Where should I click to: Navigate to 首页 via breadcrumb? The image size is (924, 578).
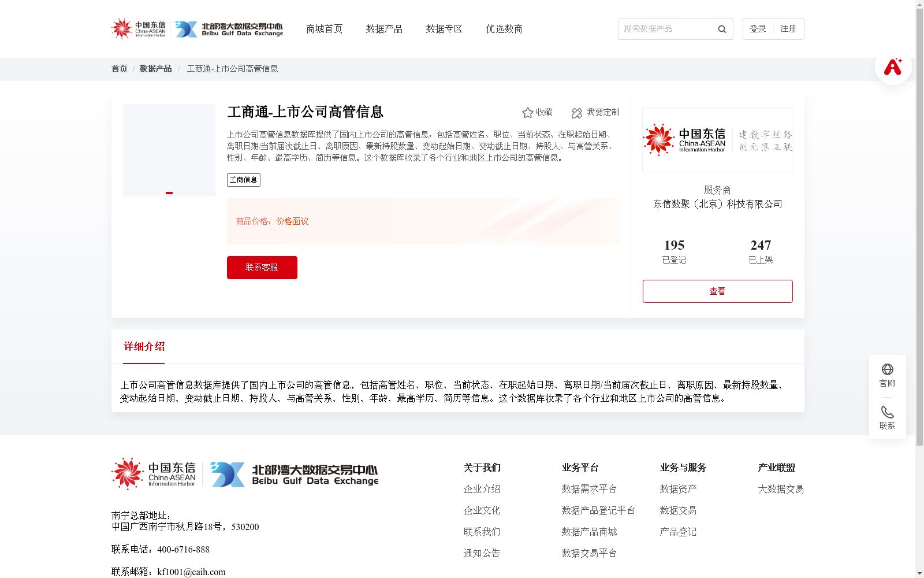click(119, 69)
